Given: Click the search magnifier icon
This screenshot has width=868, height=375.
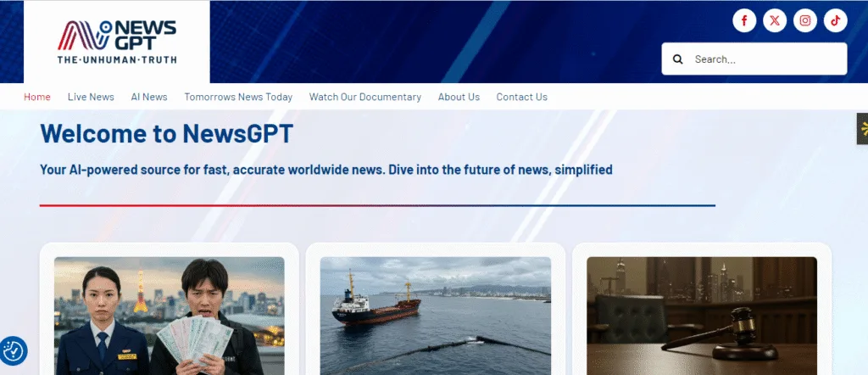Looking at the screenshot, I should click(x=677, y=59).
